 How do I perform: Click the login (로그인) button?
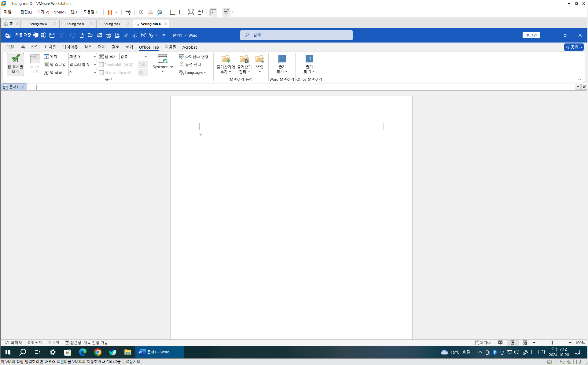[531, 35]
